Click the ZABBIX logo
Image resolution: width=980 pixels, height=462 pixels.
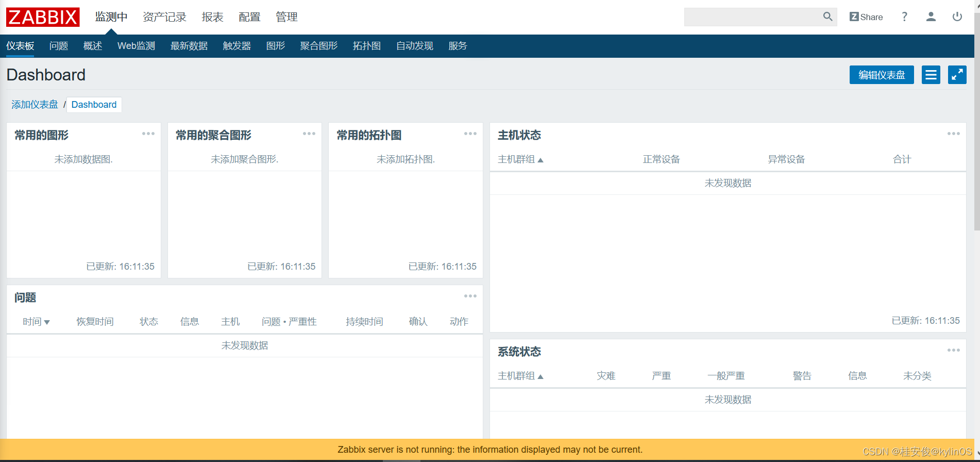[43, 17]
